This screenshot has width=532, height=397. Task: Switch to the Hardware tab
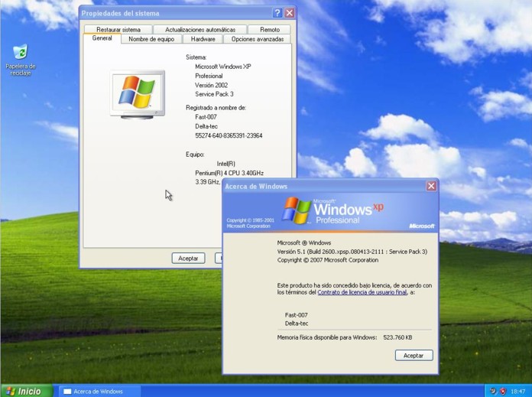tap(203, 39)
